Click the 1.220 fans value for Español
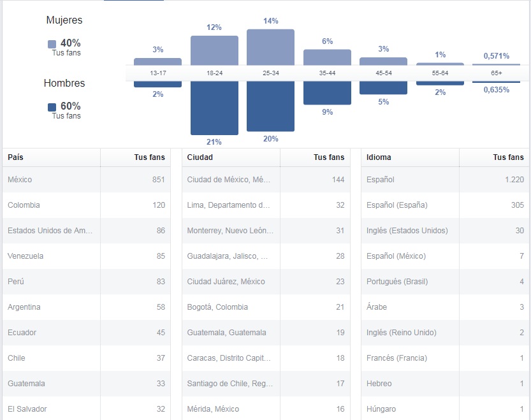This screenshot has height=420, width=531. click(514, 180)
